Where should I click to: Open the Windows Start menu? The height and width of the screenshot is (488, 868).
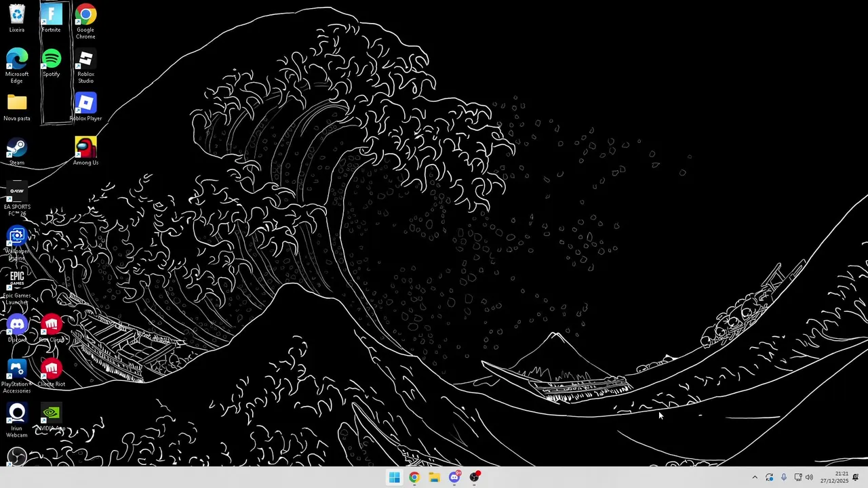point(394,477)
